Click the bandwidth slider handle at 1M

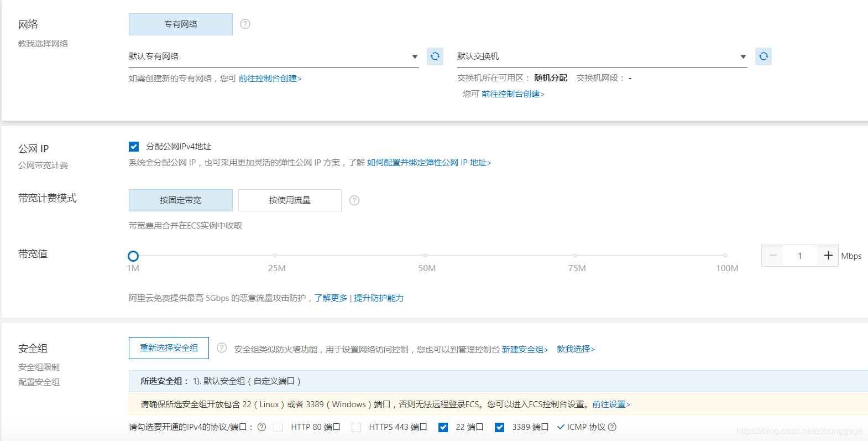[x=133, y=256]
